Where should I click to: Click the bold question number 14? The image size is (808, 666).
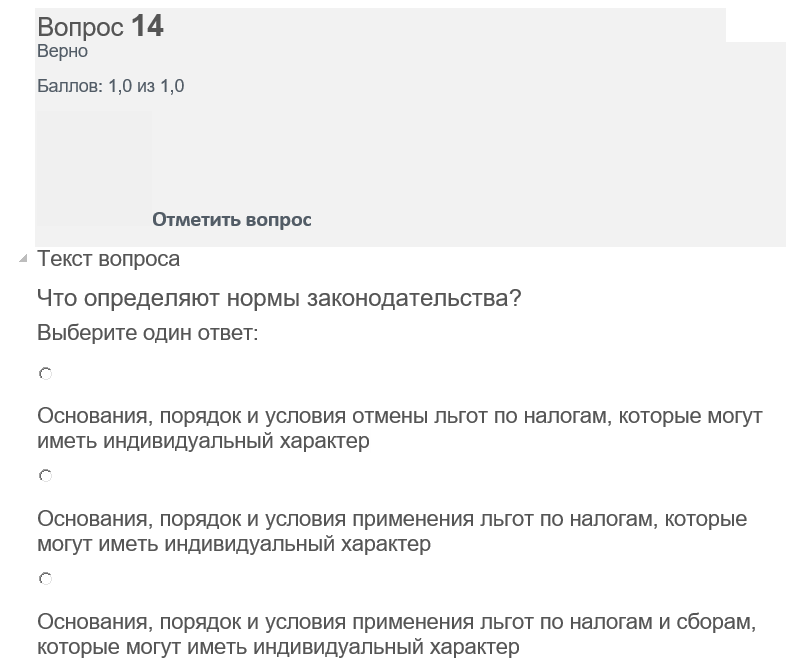pyautogui.click(x=147, y=26)
